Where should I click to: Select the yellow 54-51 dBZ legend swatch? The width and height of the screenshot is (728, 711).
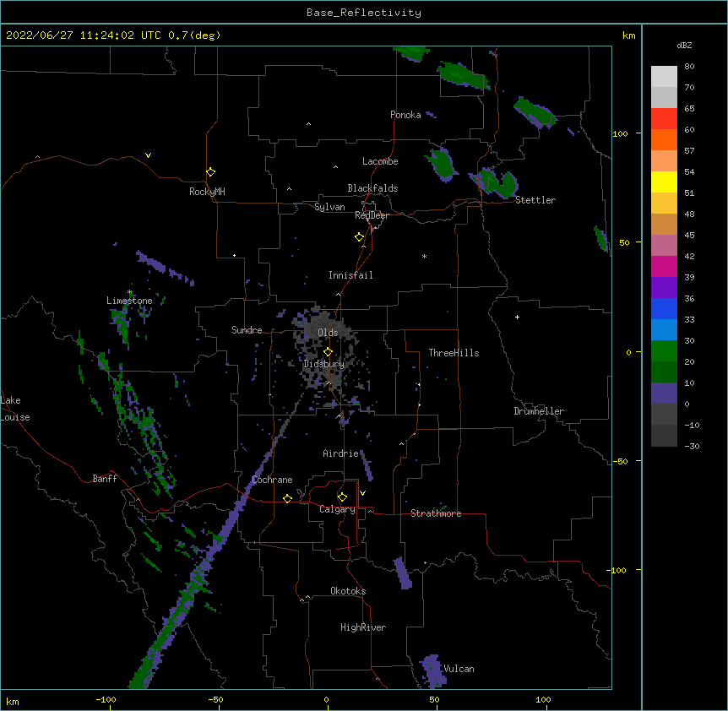[x=664, y=182]
